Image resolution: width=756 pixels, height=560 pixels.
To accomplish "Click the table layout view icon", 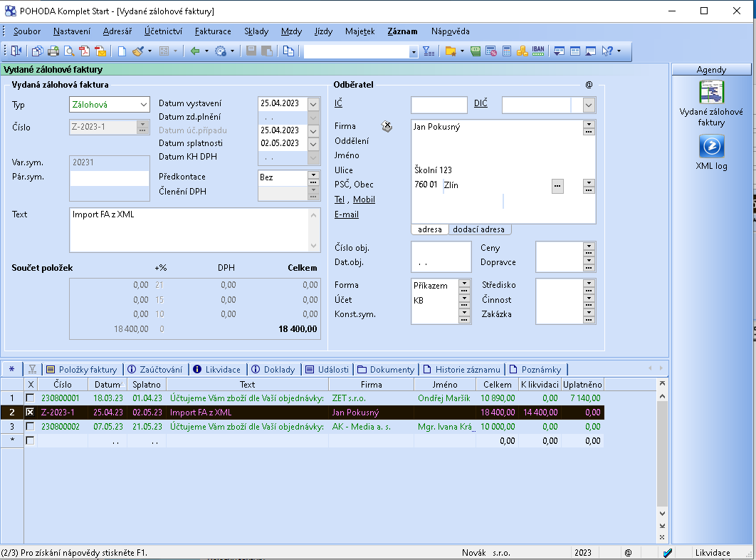I will 574,51.
